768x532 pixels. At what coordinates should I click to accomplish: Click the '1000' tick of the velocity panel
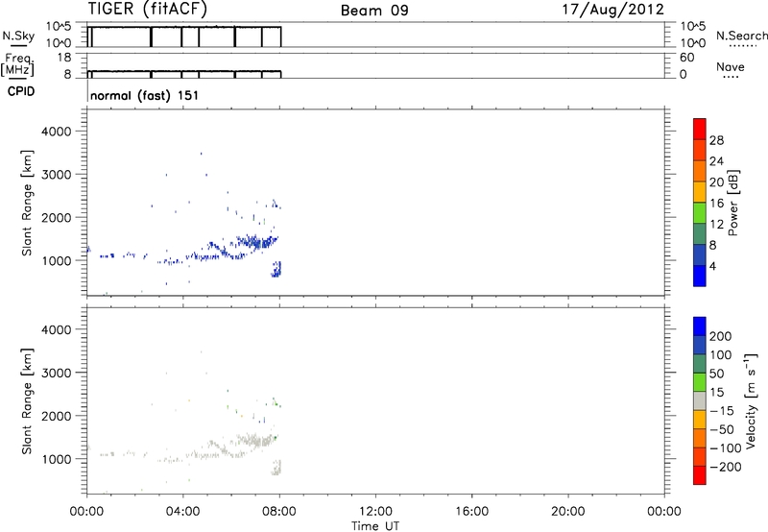pyautogui.click(x=57, y=459)
